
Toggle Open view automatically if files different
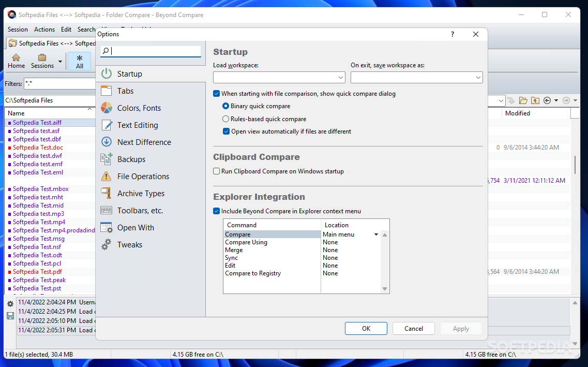tap(226, 131)
